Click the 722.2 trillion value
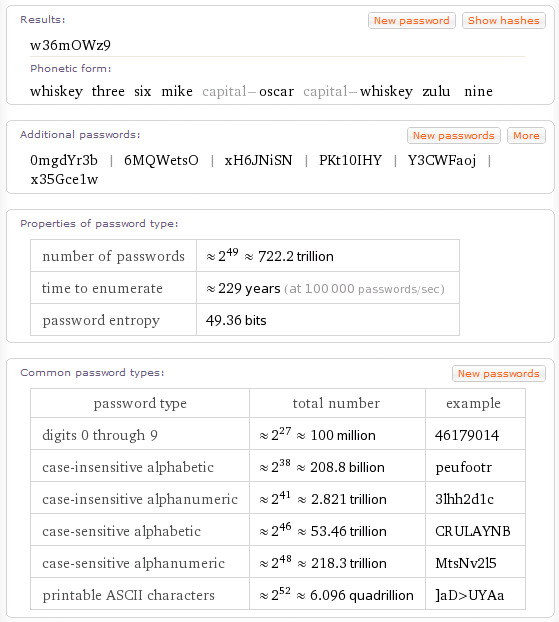559x622 pixels. 296,256
